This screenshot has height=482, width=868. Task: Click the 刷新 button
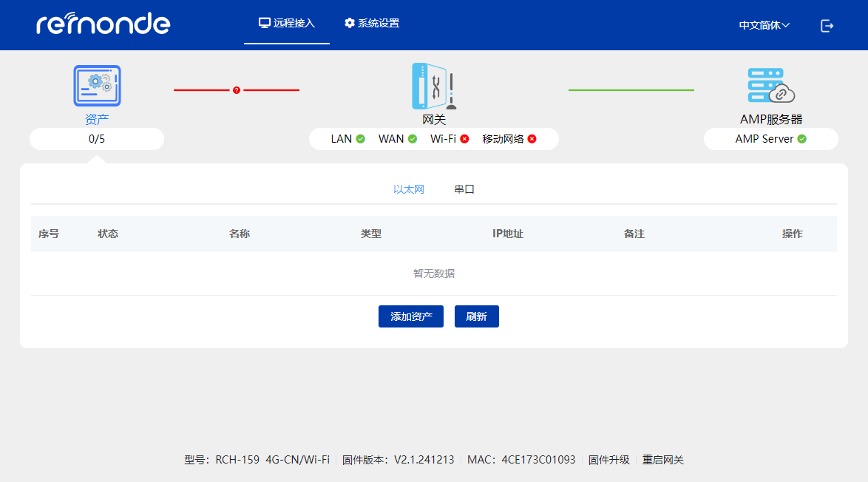point(477,316)
